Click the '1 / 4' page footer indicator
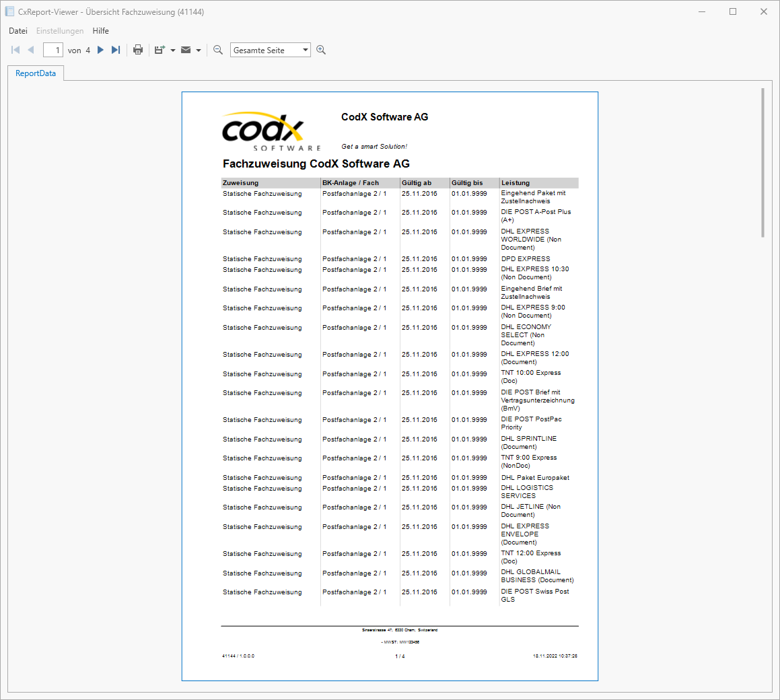The image size is (780, 700). click(400, 656)
